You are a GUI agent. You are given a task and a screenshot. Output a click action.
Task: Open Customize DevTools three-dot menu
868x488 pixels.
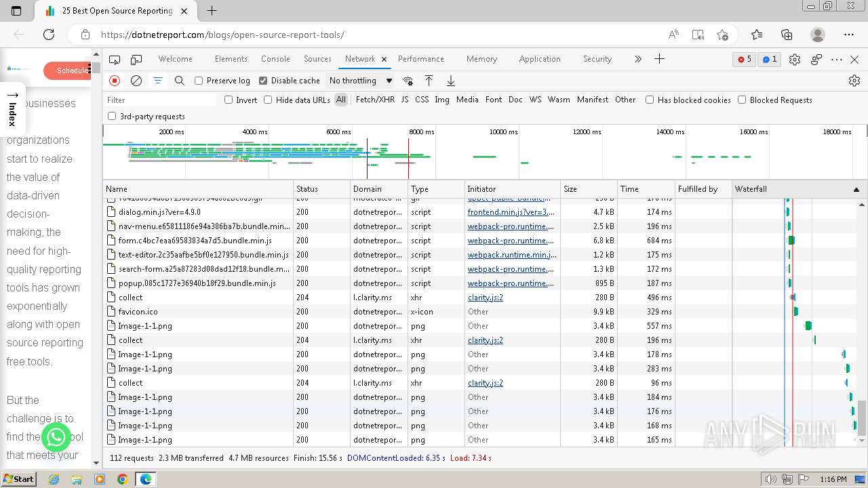(x=837, y=60)
